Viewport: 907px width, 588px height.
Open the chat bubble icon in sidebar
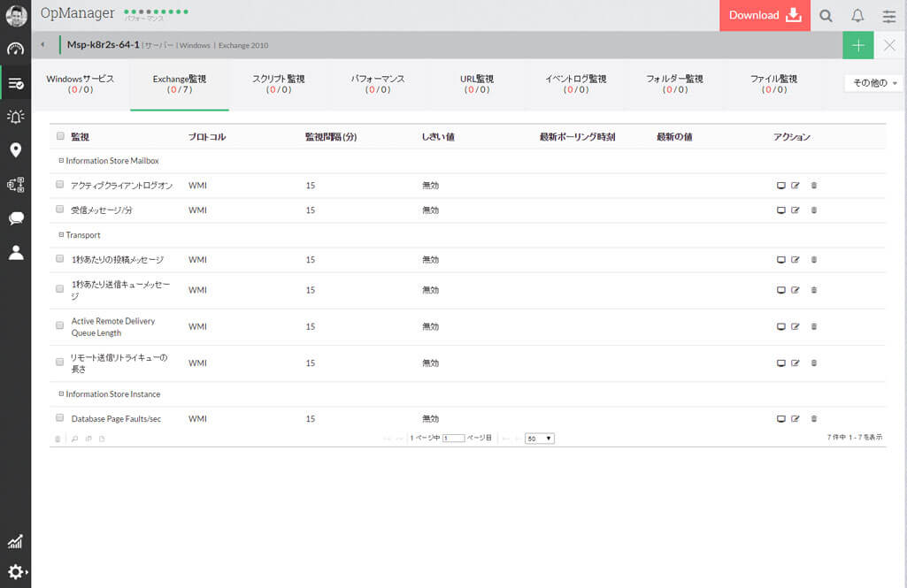pos(15,218)
